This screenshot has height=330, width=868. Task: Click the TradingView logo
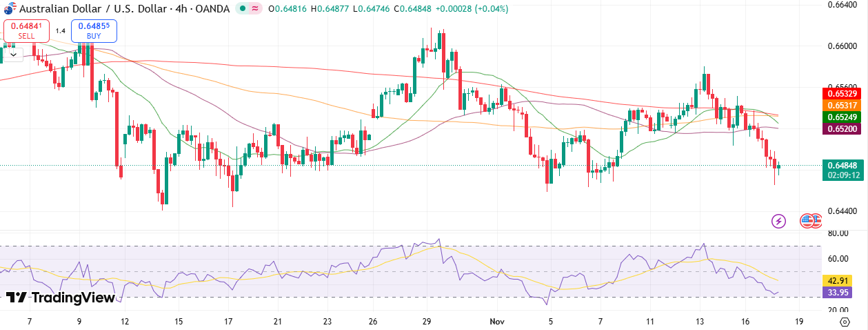point(61,298)
